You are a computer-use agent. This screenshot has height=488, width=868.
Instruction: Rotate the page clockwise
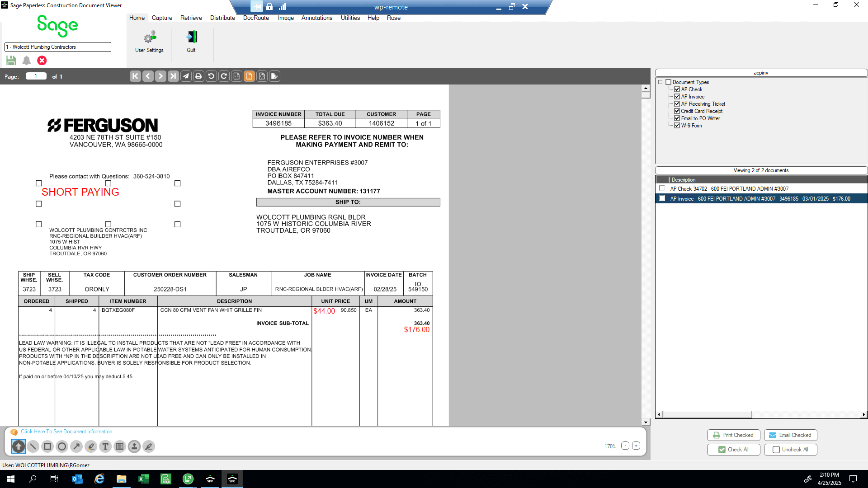[x=224, y=76]
